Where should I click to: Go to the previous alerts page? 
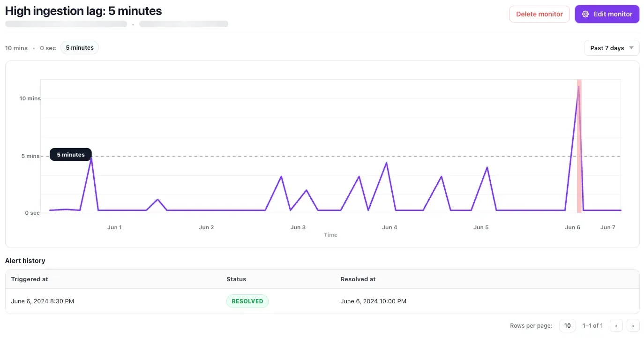pyautogui.click(x=616, y=325)
